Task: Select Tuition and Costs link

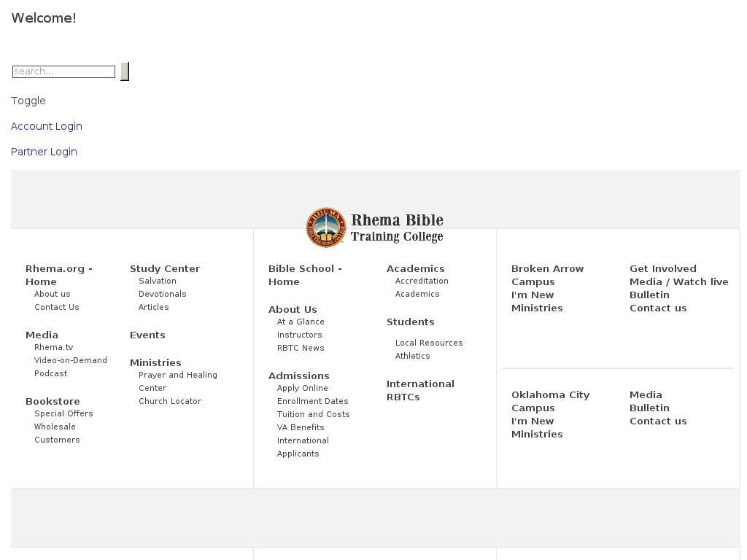Action: [x=314, y=414]
